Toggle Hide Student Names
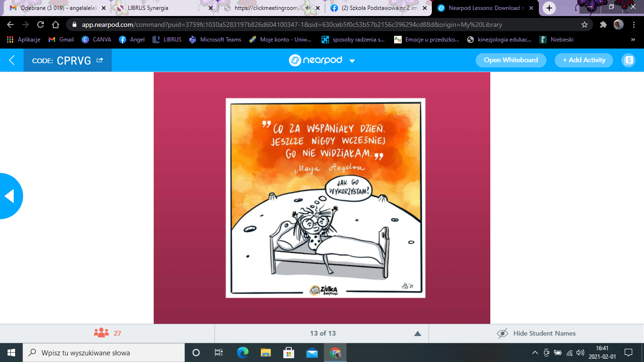This screenshot has height=362, width=644. [537, 333]
